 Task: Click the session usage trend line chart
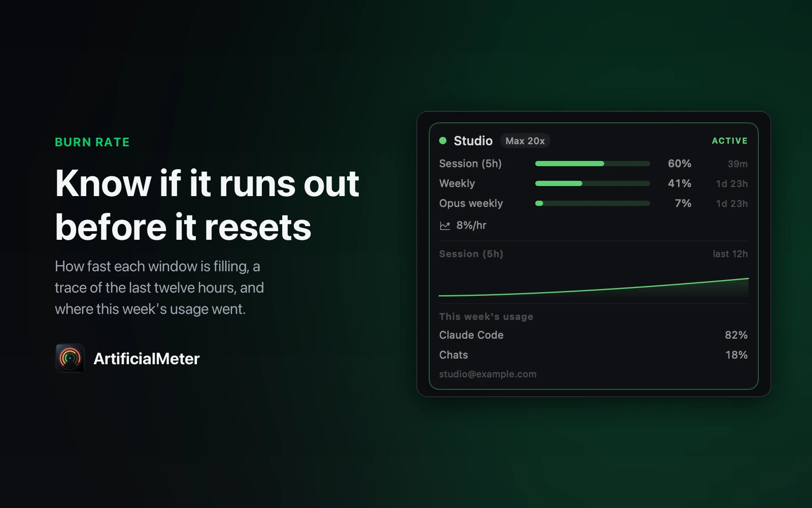point(593,287)
